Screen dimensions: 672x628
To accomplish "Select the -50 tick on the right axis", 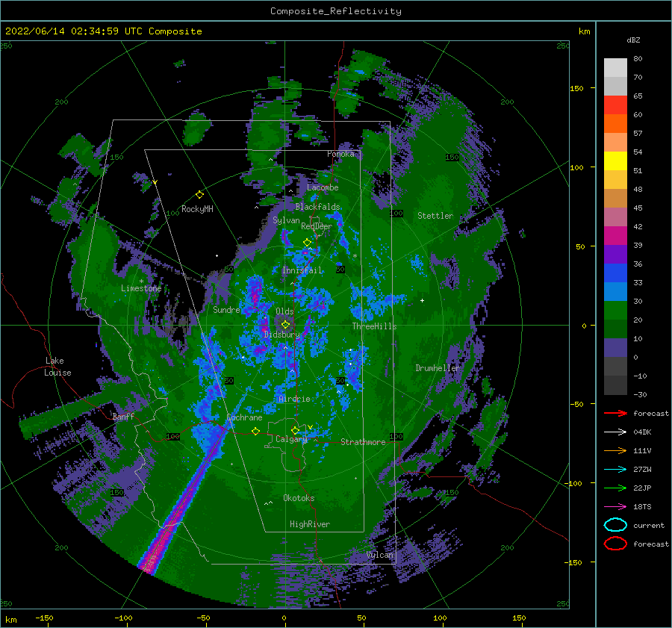I will [576, 404].
